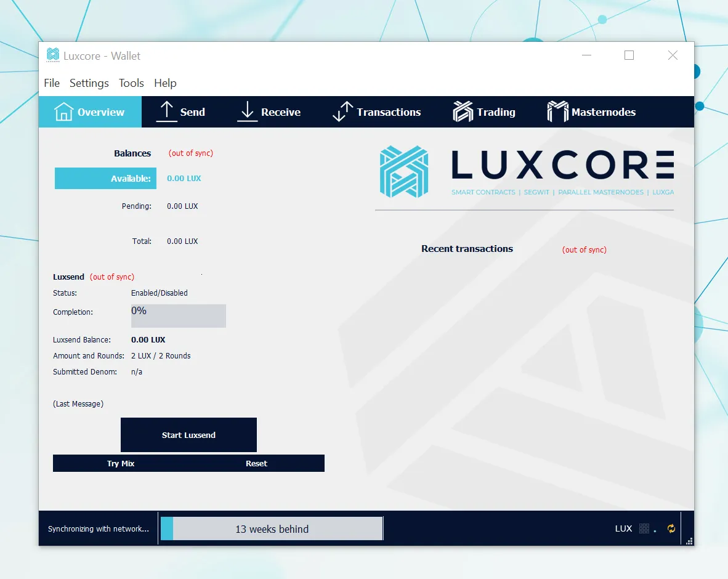Click the Try Mix button

pos(121,463)
